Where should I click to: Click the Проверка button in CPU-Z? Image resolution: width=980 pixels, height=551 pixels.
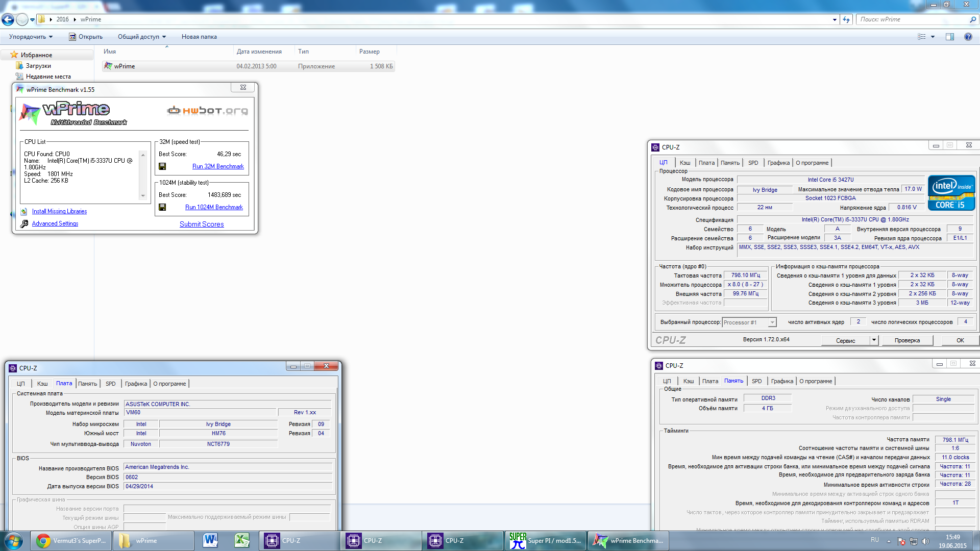coord(907,340)
